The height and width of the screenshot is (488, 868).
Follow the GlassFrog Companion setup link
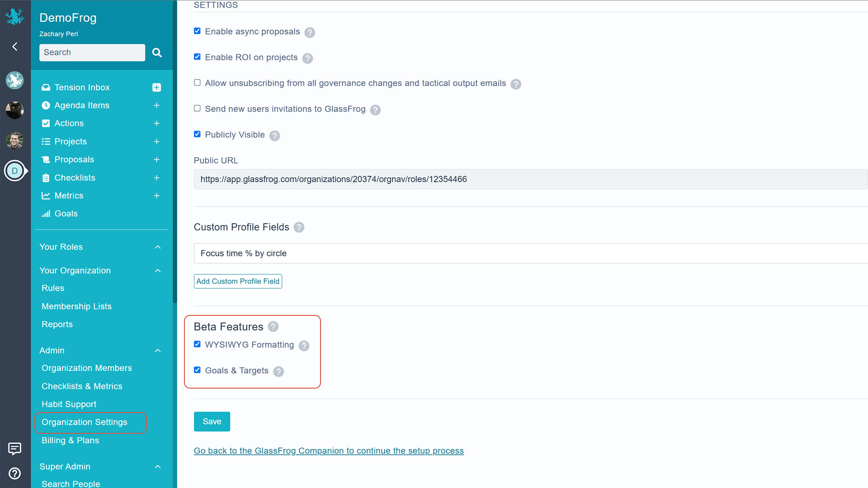pos(329,451)
